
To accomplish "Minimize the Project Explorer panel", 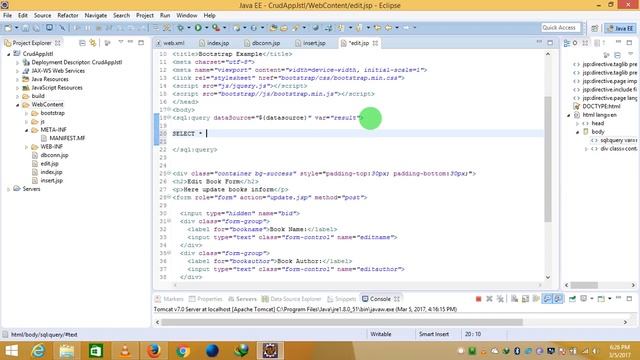I will point(131,42).
